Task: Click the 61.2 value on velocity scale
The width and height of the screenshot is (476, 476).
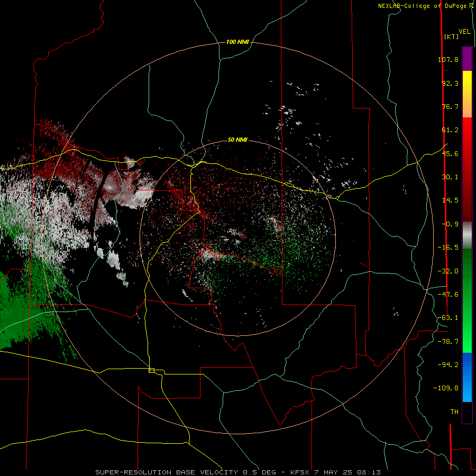Action: (x=450, y=130)
